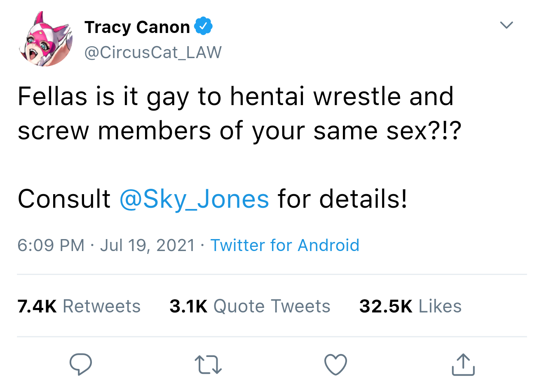This screenshot has height=392, width=544.
Task: View the 3.1K Quote Tweets
Action: (x=250, y=306)
